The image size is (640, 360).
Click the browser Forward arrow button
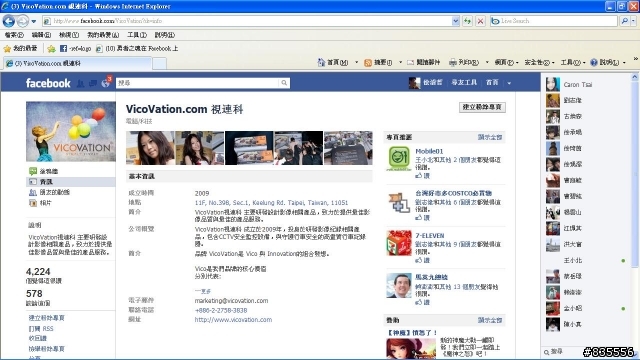[x=23, y=21]
